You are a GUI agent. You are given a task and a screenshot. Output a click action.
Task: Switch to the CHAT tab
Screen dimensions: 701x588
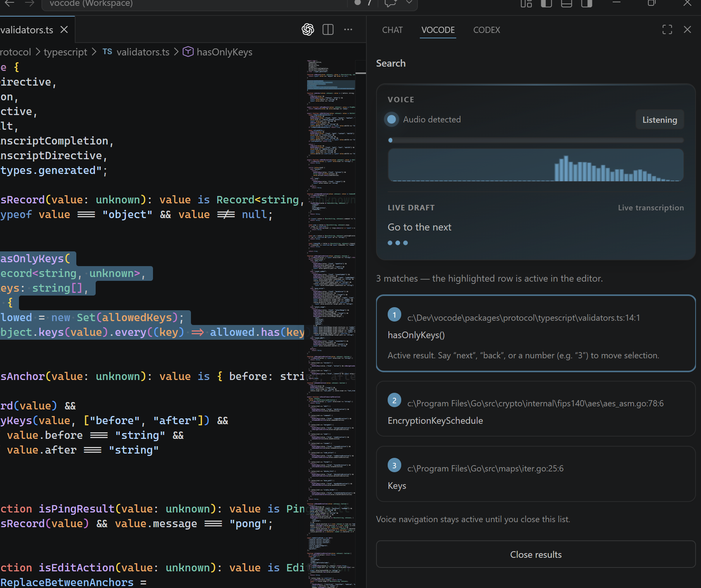(392, 30)
